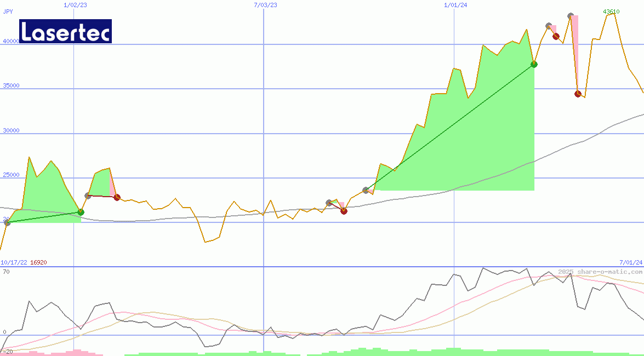Click the red marker ending the early 2023 trade
This screenshot has width=644, height=356.
click(117, 197)
